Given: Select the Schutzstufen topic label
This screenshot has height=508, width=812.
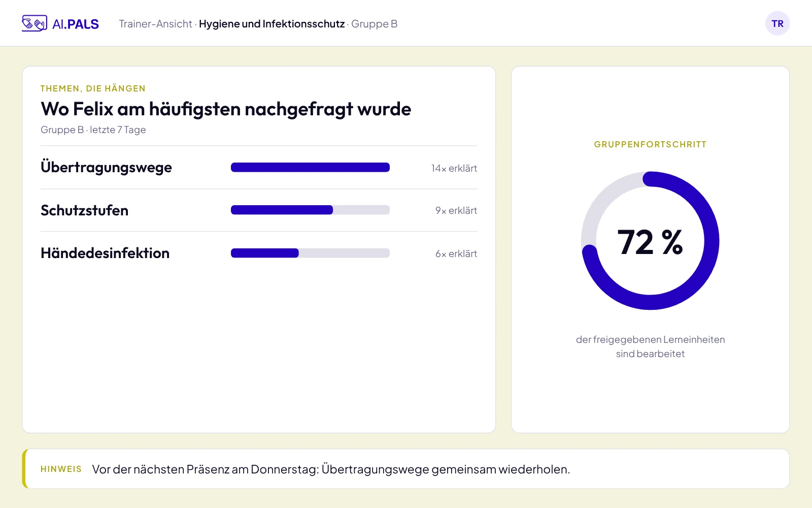Looking at the screenshot, I should pyautogui.click(x=84, y=210).
